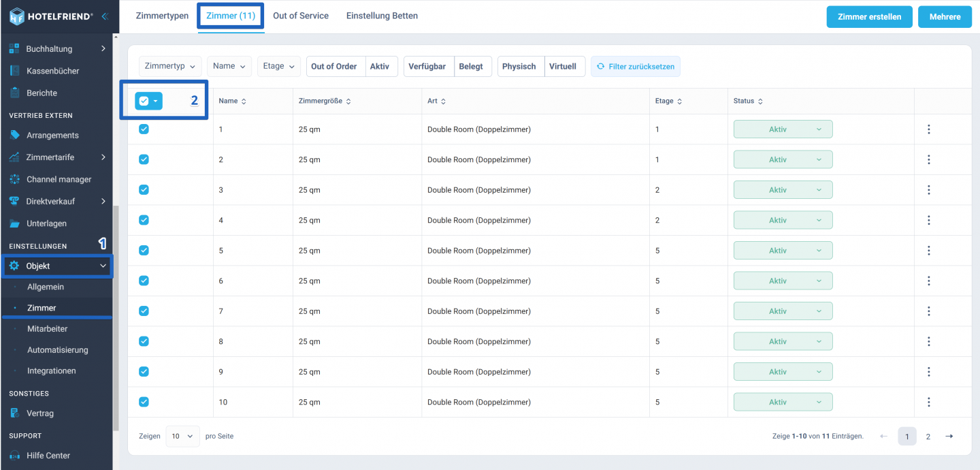This screenshot has height=470, width=980.
Task: Open three-dot menu for room 8
Action: pos(929,341)
